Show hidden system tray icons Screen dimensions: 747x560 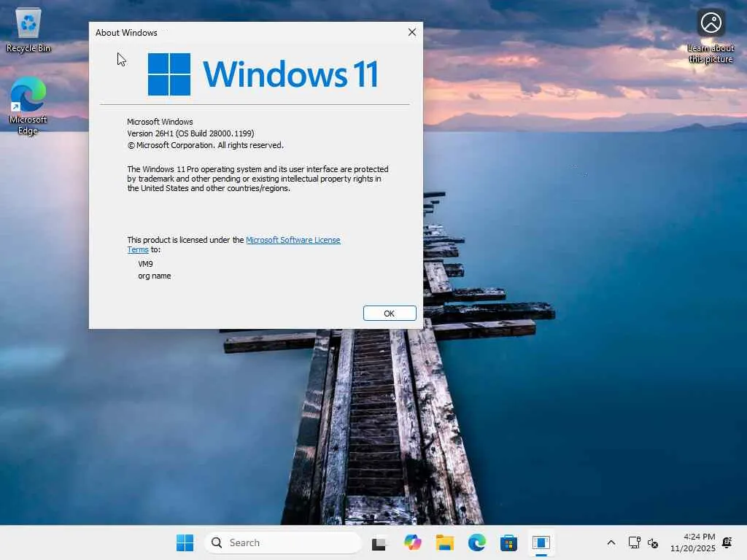(611, 542)
